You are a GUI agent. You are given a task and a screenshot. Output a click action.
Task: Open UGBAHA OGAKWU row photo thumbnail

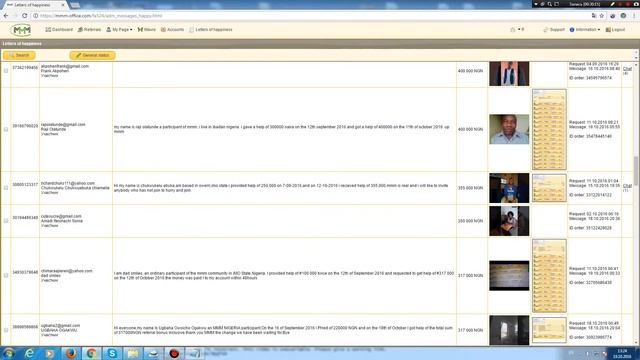[509, 330]
